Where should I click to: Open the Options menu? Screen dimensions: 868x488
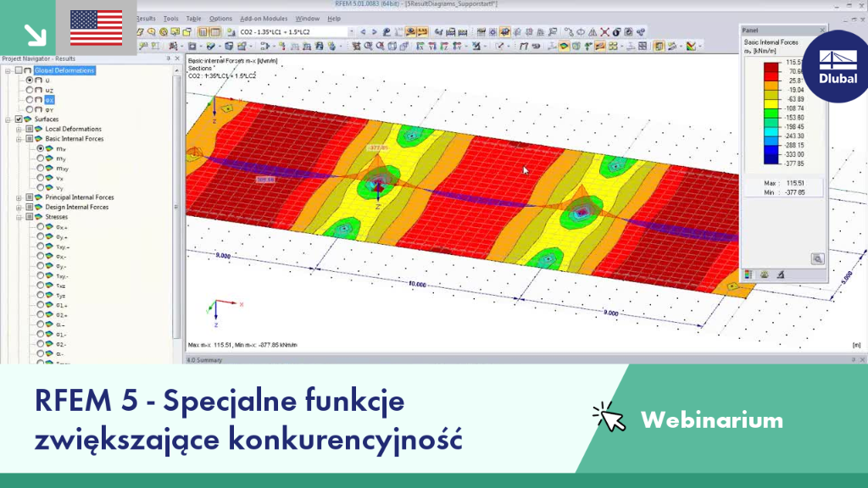[220, 19]
